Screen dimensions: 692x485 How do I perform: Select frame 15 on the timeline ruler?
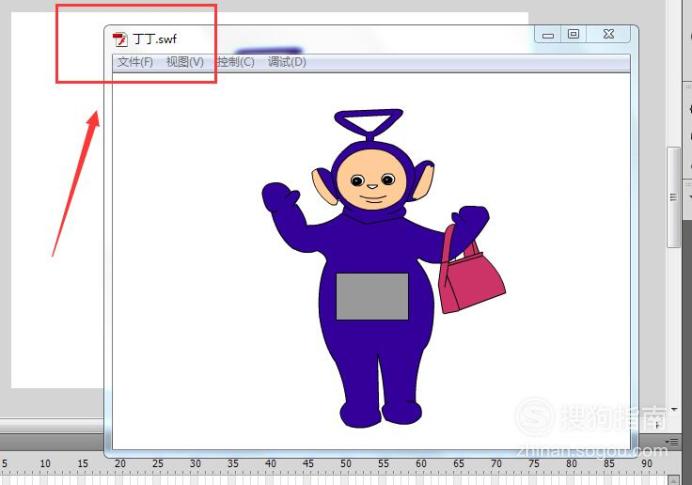pos(83,464)
